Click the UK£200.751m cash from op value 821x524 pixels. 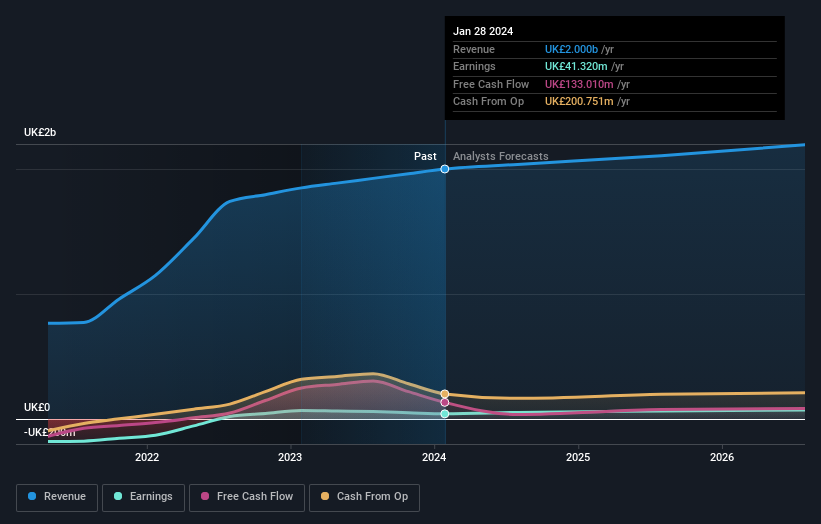(x=579, y=102)
